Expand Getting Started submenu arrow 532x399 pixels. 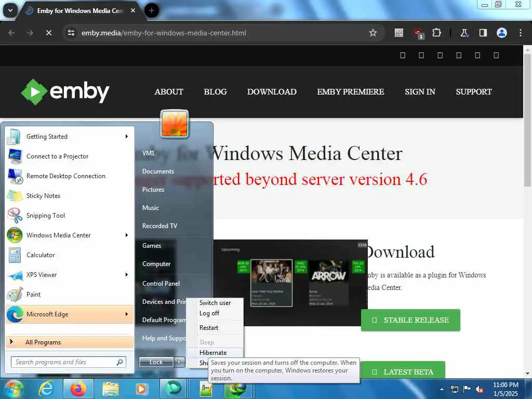[127, 137]
